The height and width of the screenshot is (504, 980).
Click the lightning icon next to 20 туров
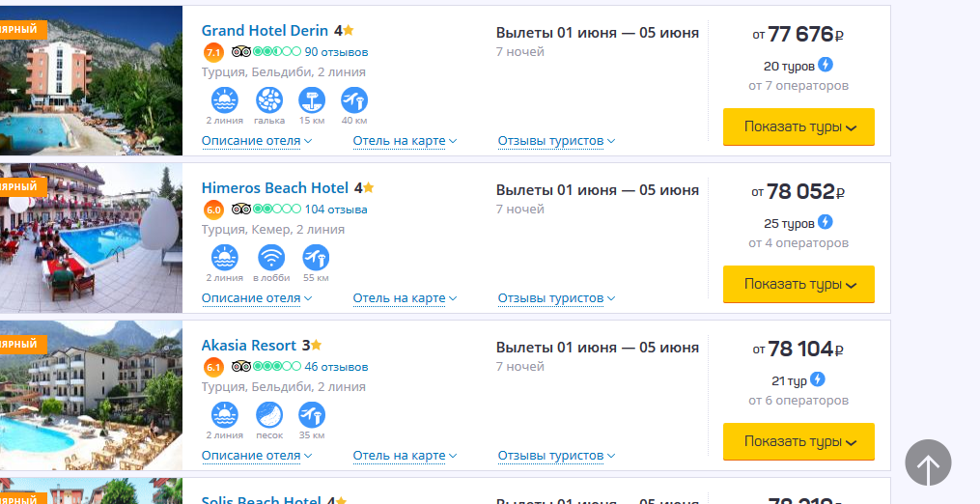click(826, 65)
